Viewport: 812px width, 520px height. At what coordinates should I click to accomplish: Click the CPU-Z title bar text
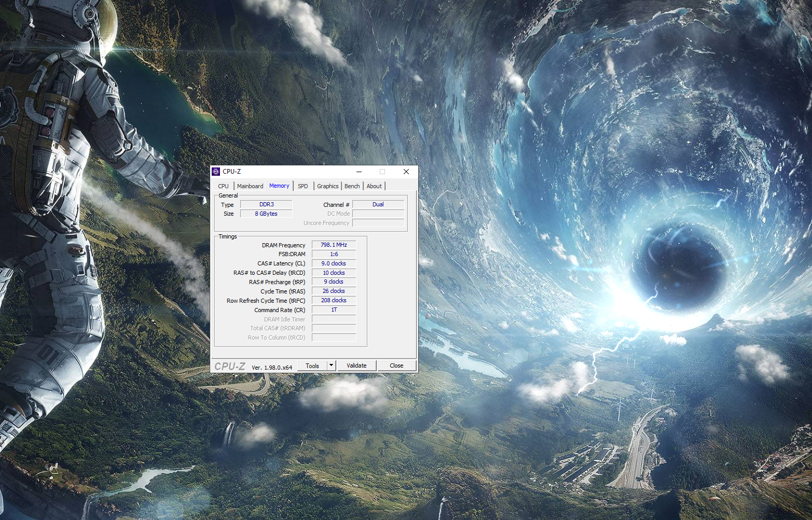pyautogui.click(x=232, y=172)
